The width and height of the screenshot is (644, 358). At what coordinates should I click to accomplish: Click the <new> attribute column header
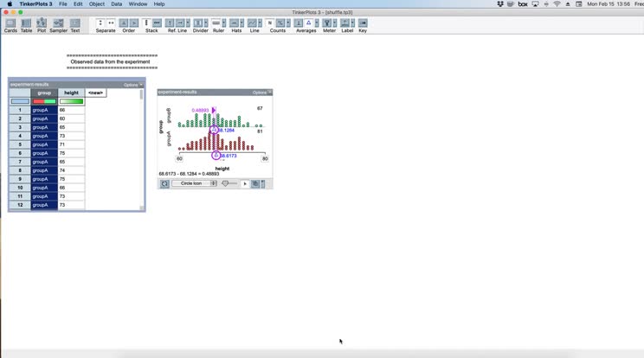(96, 93)
